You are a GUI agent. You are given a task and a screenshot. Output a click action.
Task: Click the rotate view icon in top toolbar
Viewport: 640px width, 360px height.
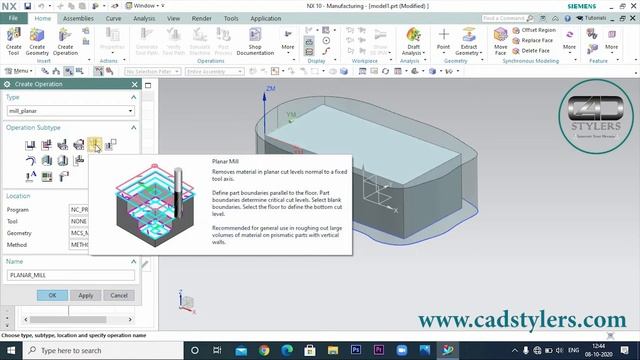(x=385, y=71)
